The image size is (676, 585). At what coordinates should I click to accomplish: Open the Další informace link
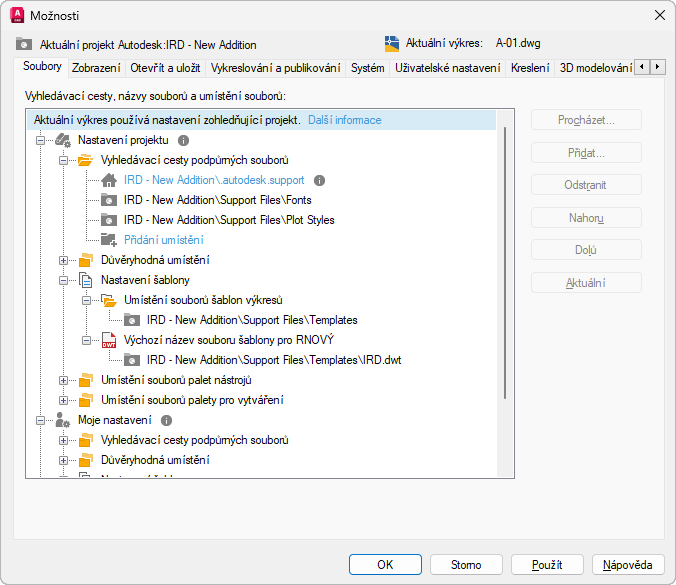(x=344, y=120)
